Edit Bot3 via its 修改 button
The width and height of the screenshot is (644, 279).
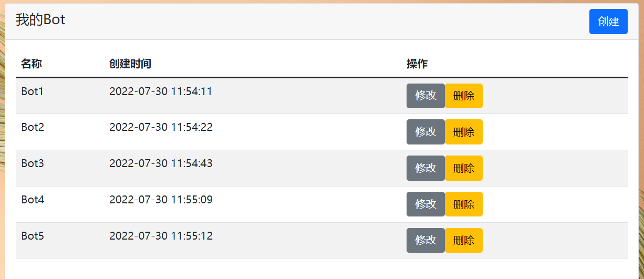425,168
